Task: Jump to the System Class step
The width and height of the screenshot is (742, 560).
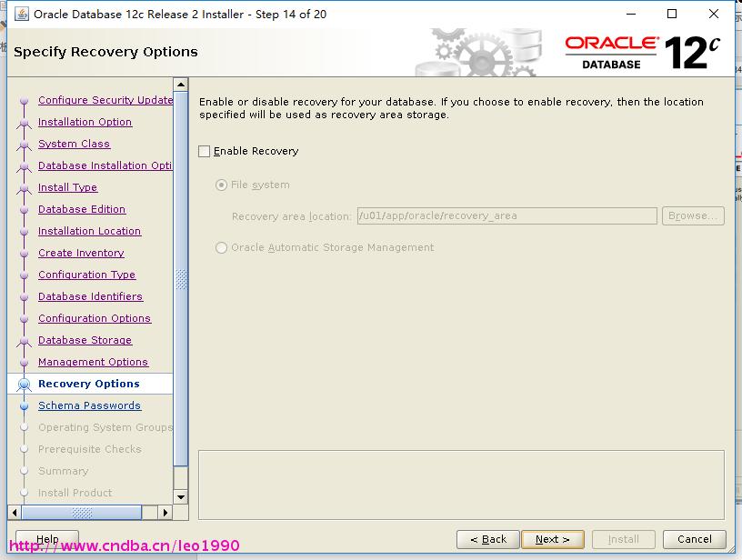Action: point(75,144)
